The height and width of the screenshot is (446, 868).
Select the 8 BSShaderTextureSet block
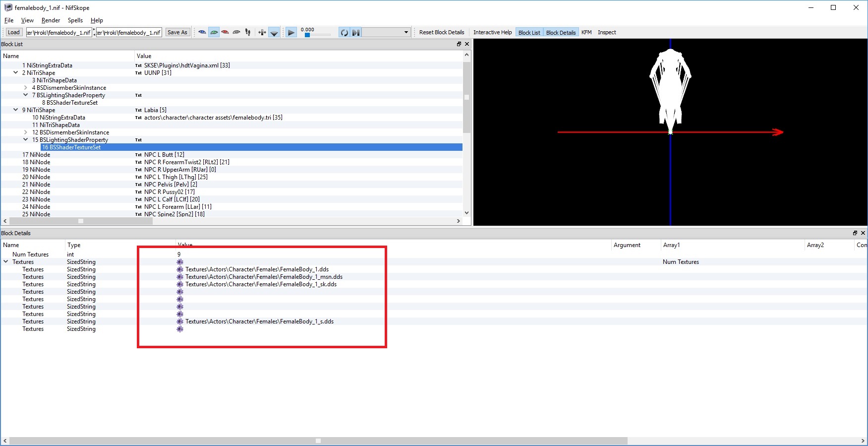pyautogui.click(x=70, y=103)
